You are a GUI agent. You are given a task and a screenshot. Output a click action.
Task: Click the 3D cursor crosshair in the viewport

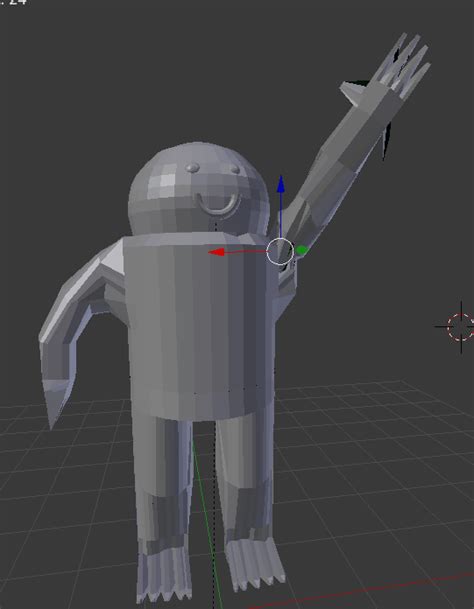(460, 327)
